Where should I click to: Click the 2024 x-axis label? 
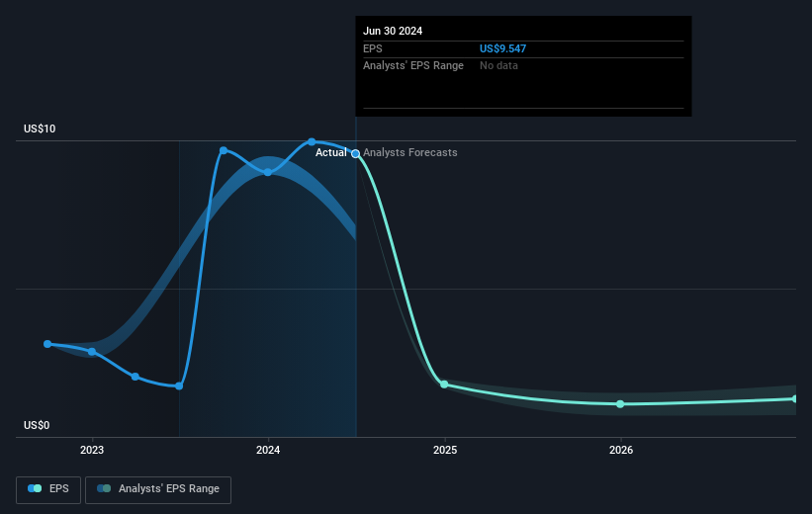(268, 451)
